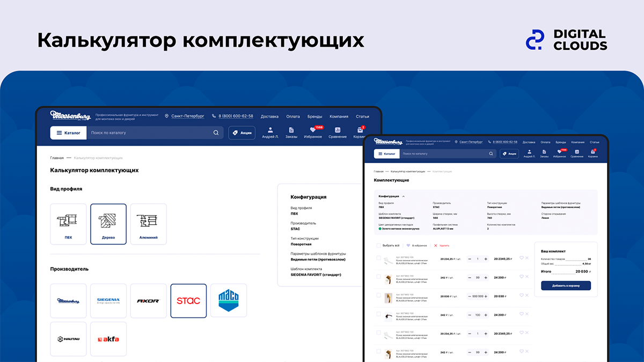Check the box of the topmost product row
Screen dimensions: 644x362
coord(379,258)
